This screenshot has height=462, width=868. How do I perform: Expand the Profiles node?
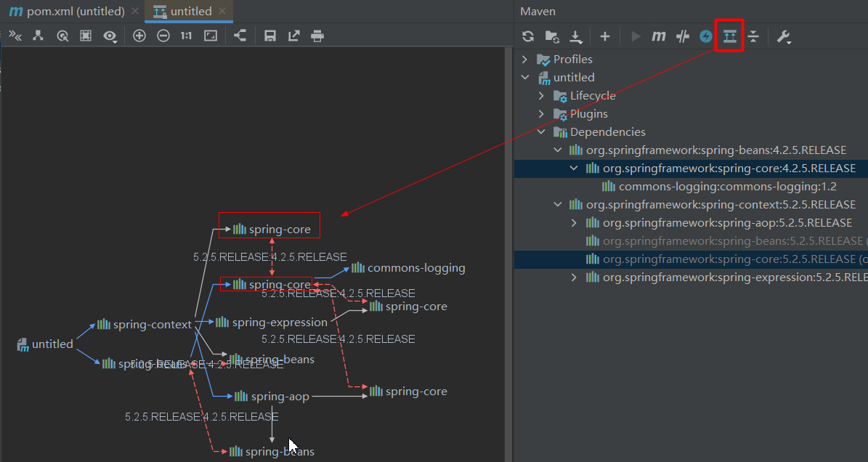pyautogui.click(x=524, y=59)
